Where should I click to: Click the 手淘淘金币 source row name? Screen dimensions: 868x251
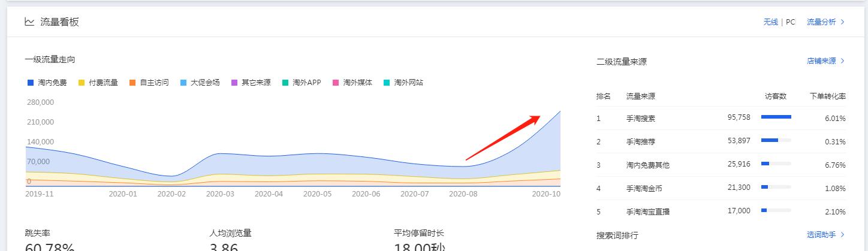tap(644, 188)
